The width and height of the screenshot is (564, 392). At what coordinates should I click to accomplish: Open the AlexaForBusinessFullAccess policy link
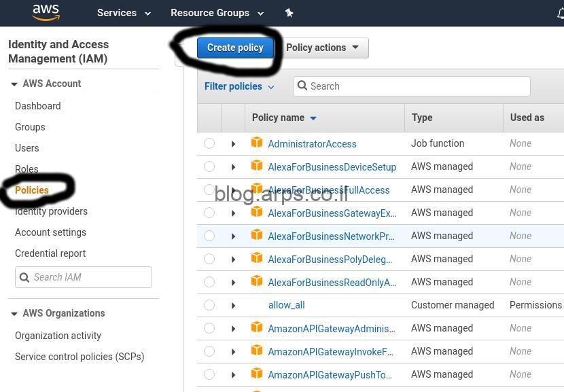click(329, 190)
